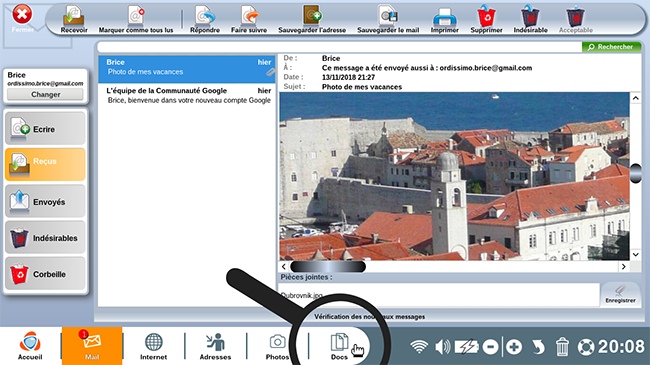
Task: Select the attachment Dubrovnik.jpg
Action: pyautogui.click(x=301, y=295)
